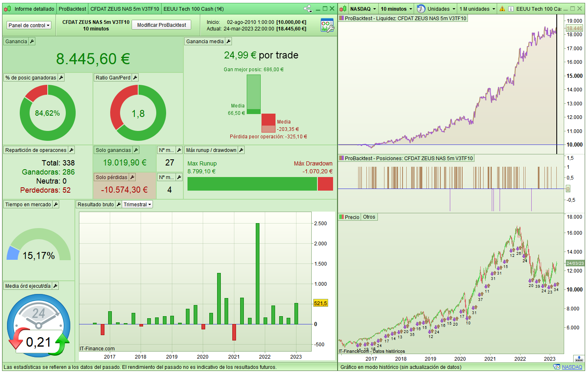The height and width of the screenshot is (373, 588).
Task: Open the Trimestral period dropdown
Action: 137,204
